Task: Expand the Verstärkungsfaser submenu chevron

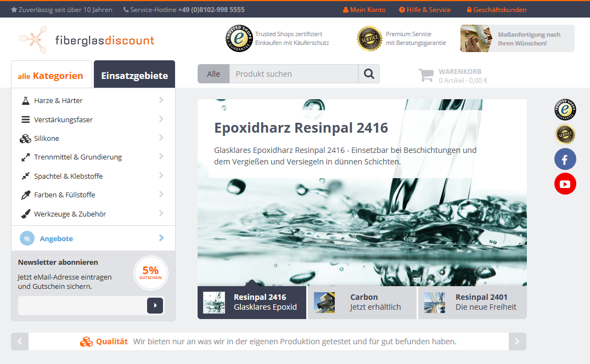Action: pos(161,119)
